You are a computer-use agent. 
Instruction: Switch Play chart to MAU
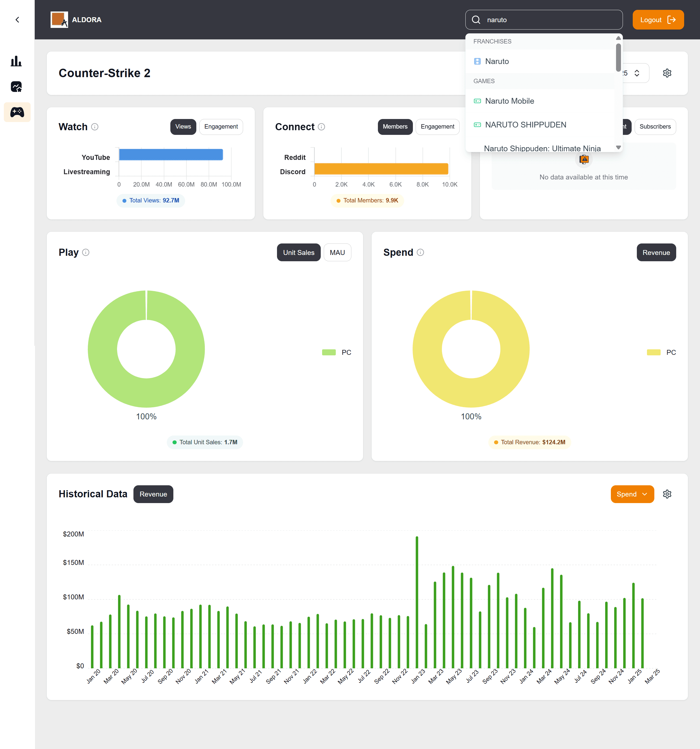(337, 252)
